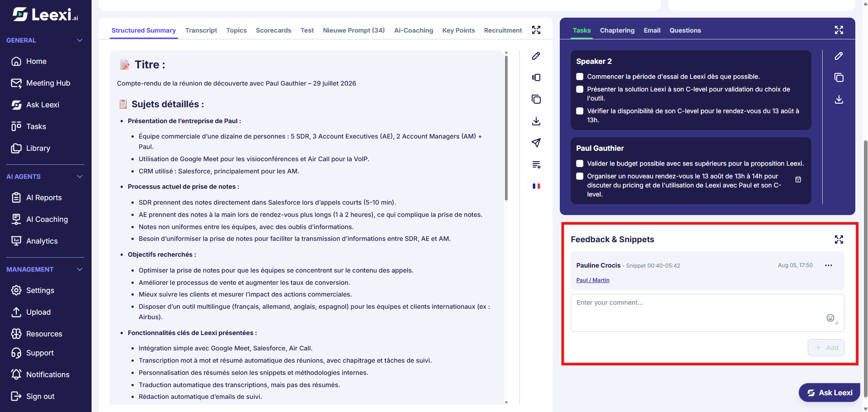Select the Structured Summary tab

[x=144, y=30]
